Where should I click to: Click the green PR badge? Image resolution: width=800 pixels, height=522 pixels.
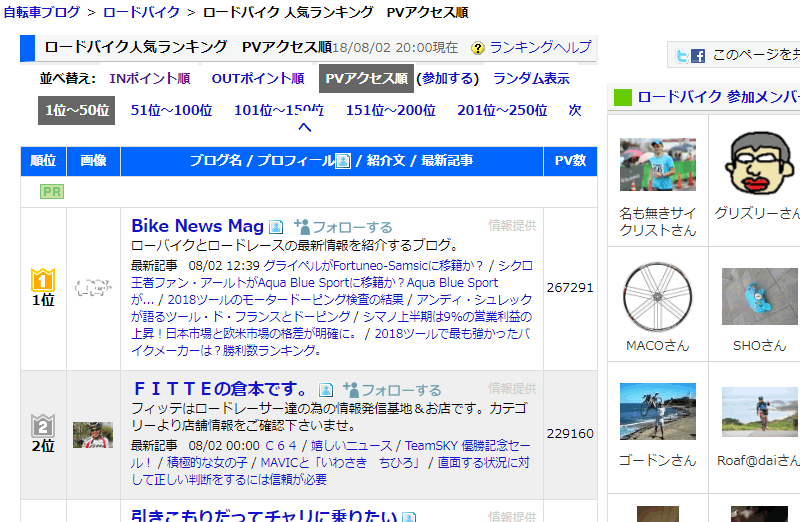click(x=52, y=191)
